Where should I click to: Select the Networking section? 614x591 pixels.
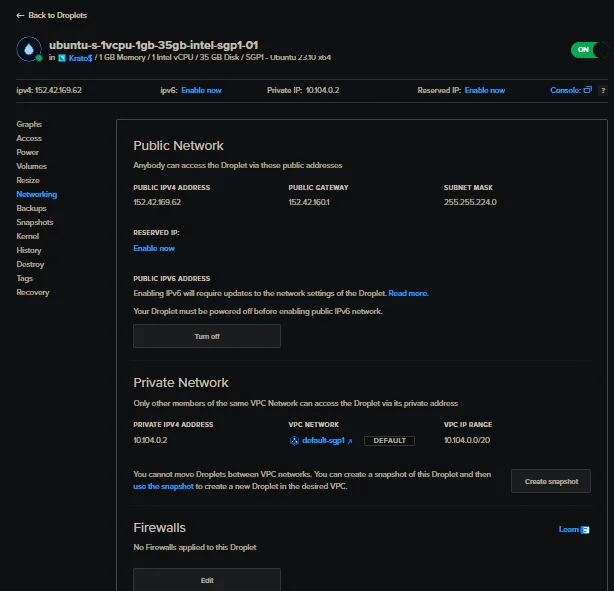pyautogui.click(x=37, y=194)
